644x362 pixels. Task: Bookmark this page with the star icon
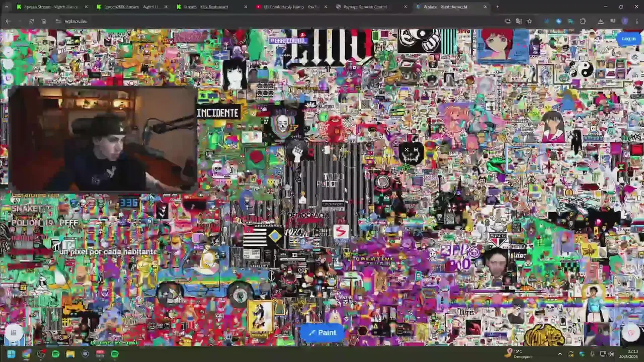click(529, 21)
